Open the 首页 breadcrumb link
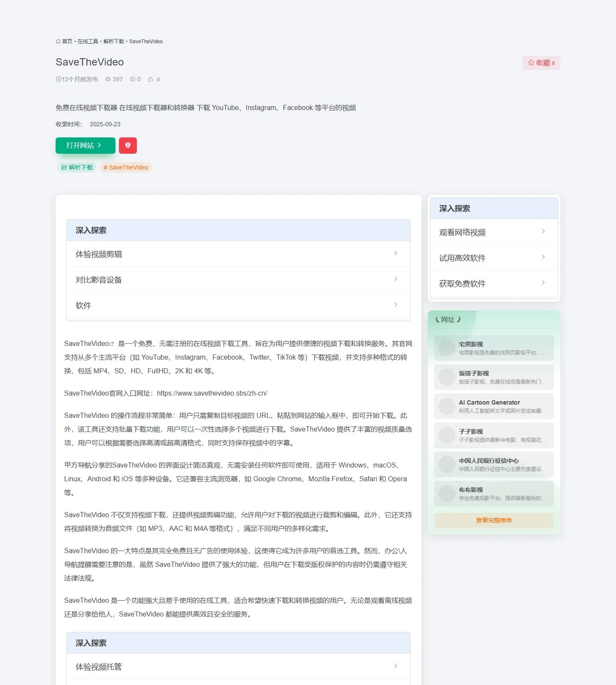616x685 pixels. (67, 42)
